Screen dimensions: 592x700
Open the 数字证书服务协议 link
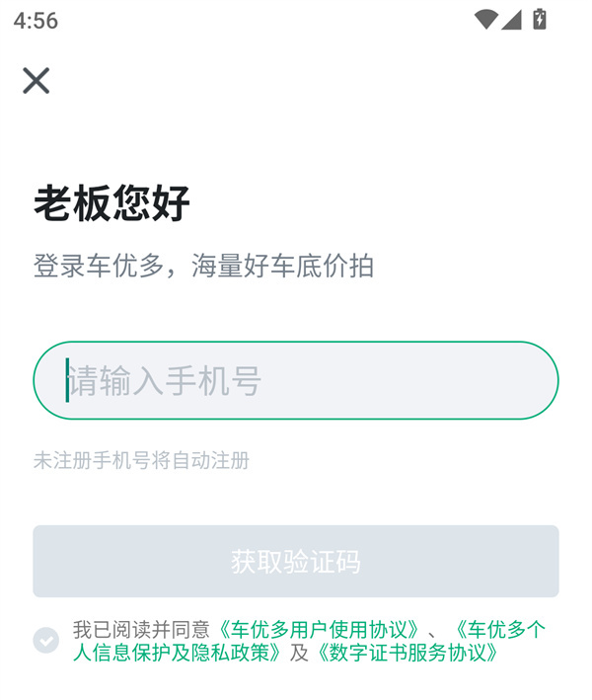407,653
